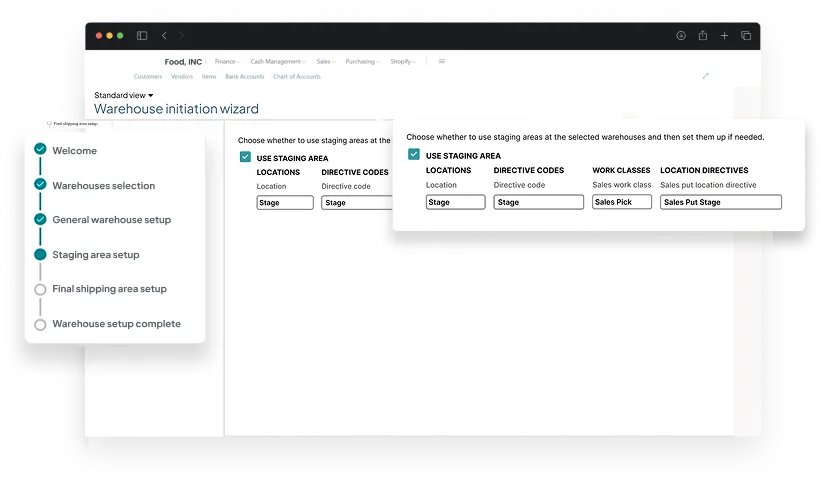The height and width of the screenshot is (487, 822).
Task: Uncheck Use Staging Area in popup card
Action: (x=414, y=155)
